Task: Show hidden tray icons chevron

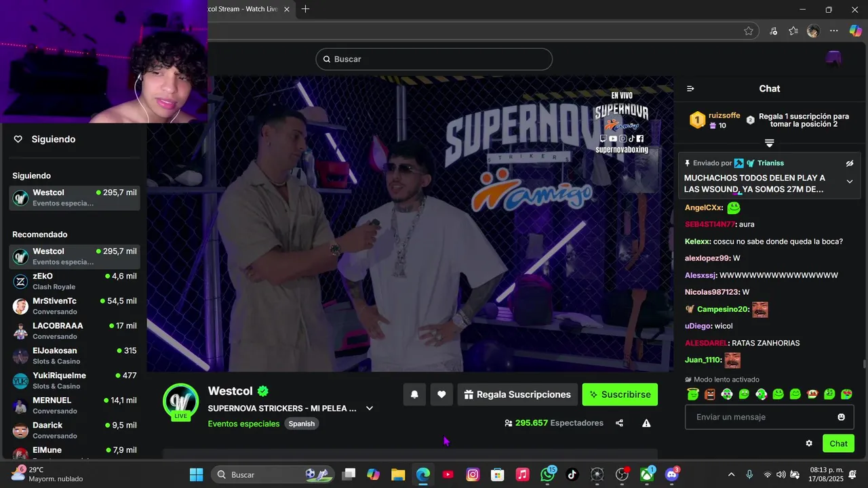Action: coord(731,474)
